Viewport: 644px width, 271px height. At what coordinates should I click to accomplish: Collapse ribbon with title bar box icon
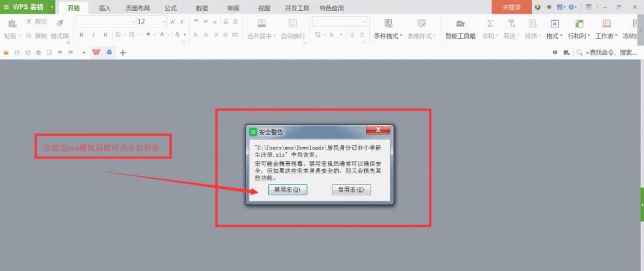589,7
